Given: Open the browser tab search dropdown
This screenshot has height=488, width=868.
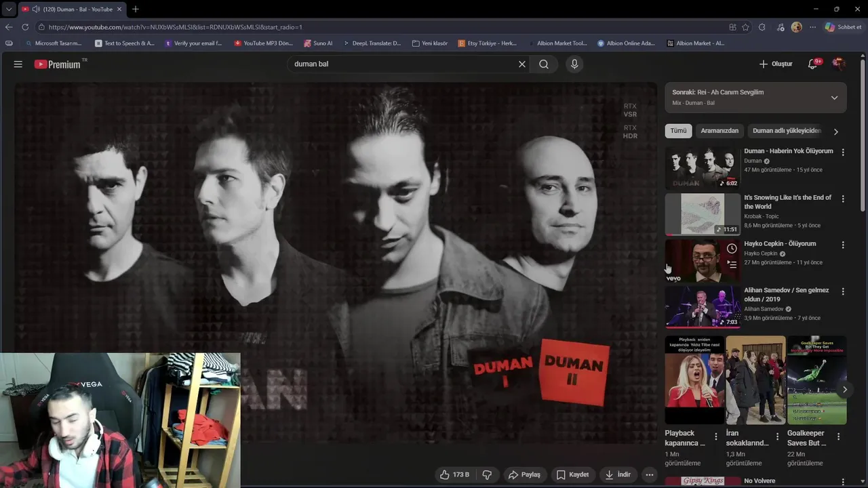Looking at the screenshot, I should pos(8,9).
